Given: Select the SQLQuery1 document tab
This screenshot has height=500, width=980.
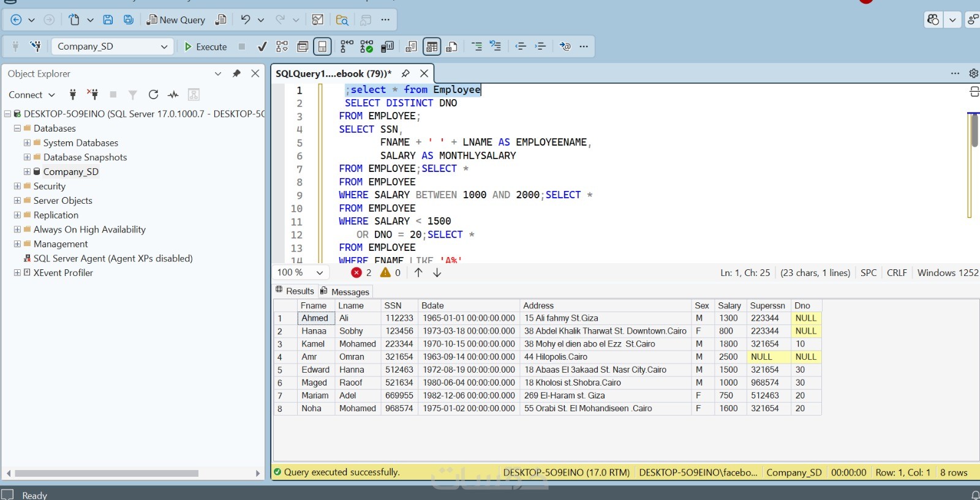Looking at the screenshot, I should (333, 73).
